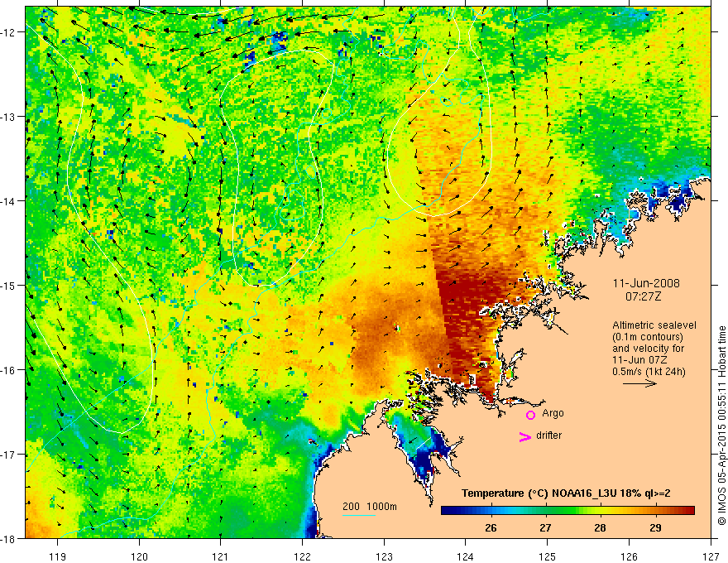Click latitude axis label -16
728x563 pixels.
tap(9, 370)
